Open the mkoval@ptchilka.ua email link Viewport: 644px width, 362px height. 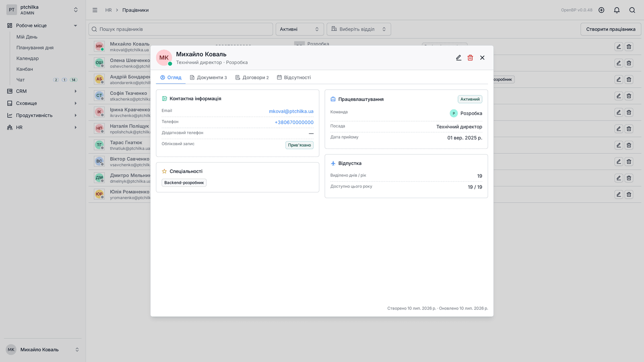[x=291, y=111]
